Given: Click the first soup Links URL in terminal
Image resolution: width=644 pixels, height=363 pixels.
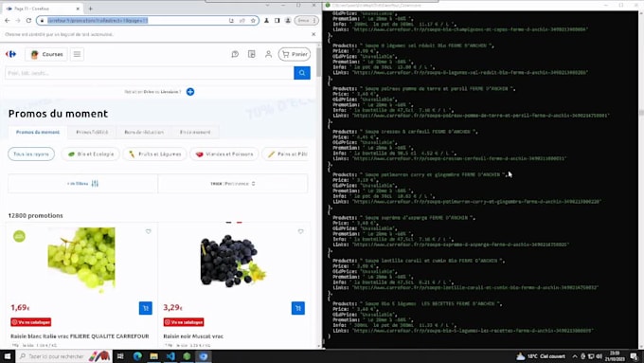Looking at the screenshot, I should 471,29.
